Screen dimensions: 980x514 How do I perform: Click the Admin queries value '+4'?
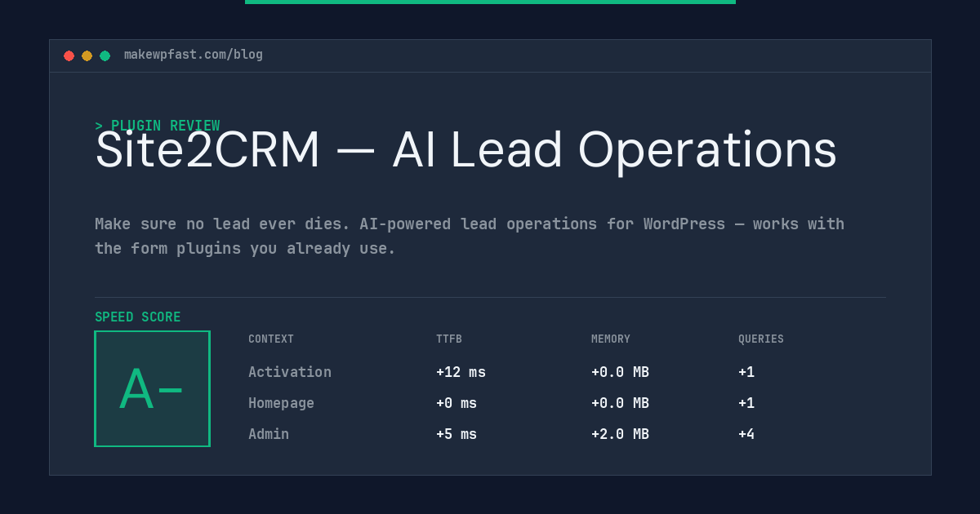point(746,434)
